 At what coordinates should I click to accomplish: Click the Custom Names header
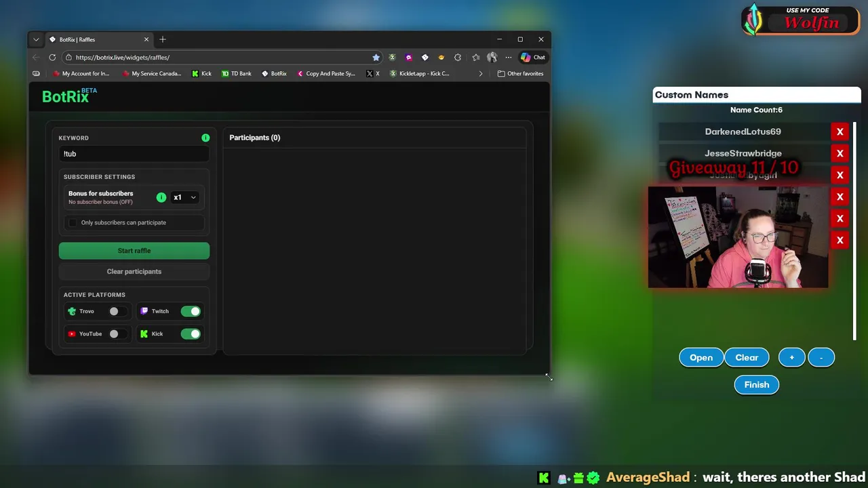tap(757, 95)
